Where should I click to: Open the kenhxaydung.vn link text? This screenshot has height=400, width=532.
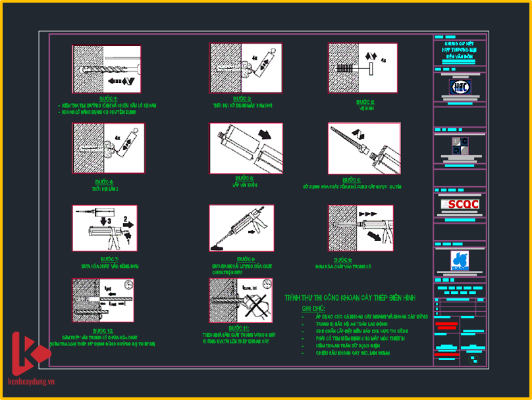(x=31, y=382)
